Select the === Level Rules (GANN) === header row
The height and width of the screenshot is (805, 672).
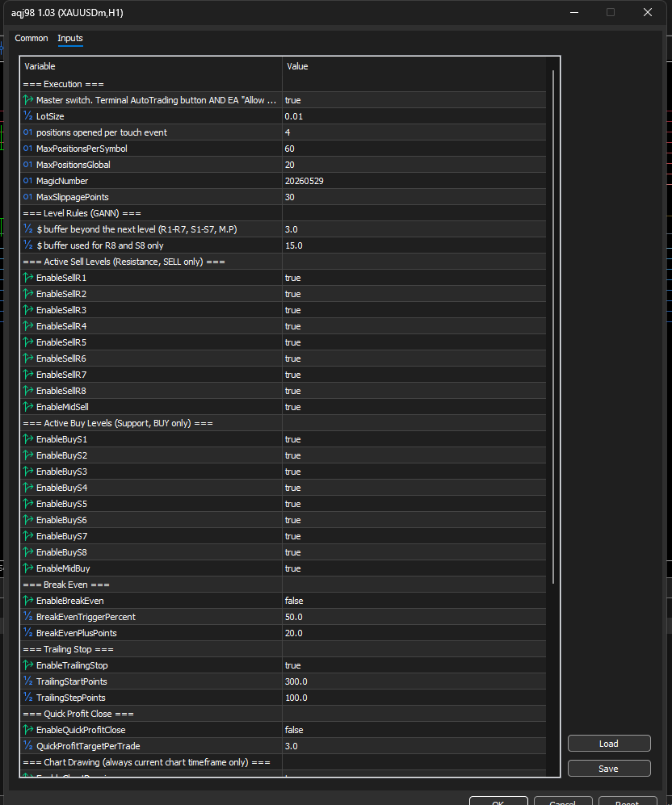[x=283, y=213]
